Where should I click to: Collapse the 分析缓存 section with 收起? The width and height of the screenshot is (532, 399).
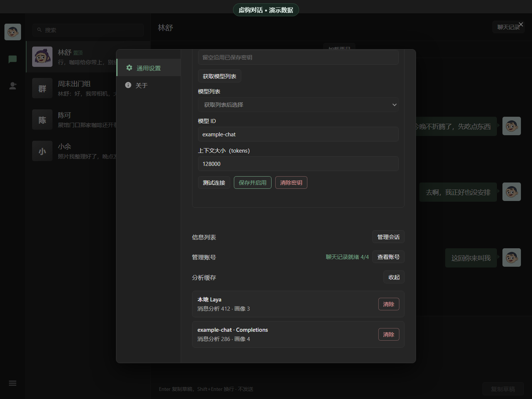point(394,277)
